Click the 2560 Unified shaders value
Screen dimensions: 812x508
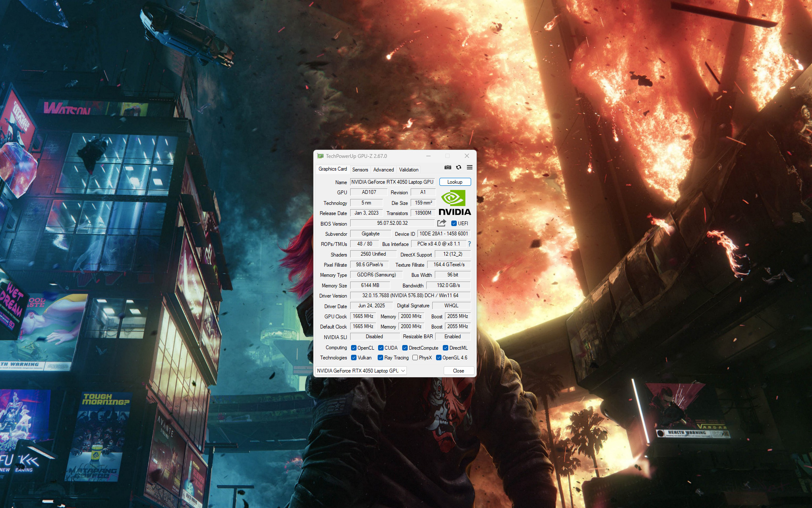pos(373,254)
